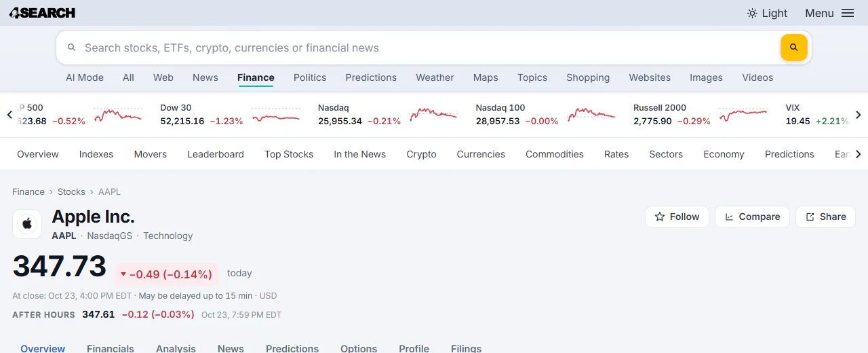Click the NasdaqGS exchange label

point(110,236)
